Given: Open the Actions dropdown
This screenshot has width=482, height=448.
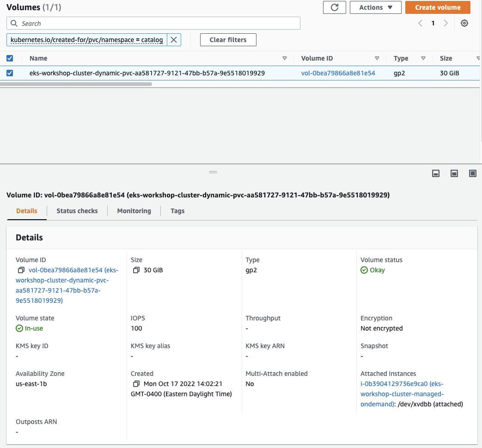Looking at the screenshot, I should click(x=375, y=7).
